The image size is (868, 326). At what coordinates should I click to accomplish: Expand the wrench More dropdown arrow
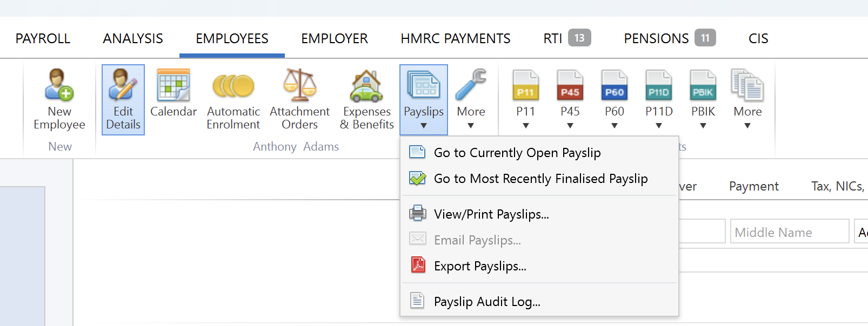point(471,126)
